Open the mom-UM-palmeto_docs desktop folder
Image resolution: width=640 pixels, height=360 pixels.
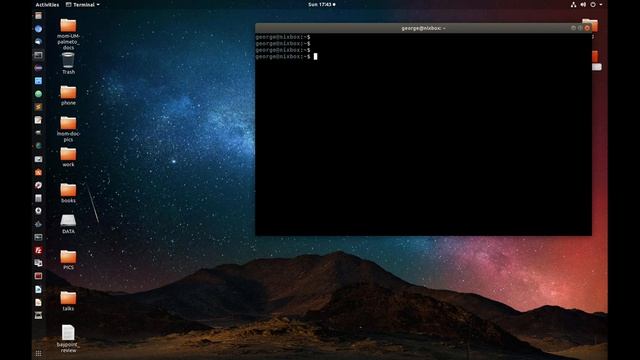click(x=68, y=25)
